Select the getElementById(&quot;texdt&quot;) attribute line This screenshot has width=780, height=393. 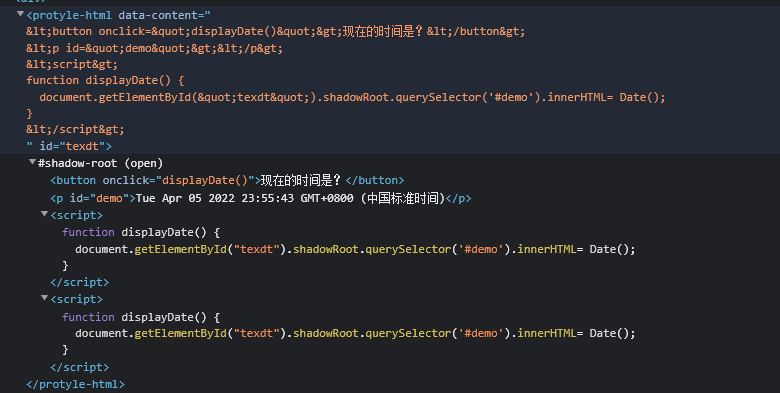[x=352, y=97]
